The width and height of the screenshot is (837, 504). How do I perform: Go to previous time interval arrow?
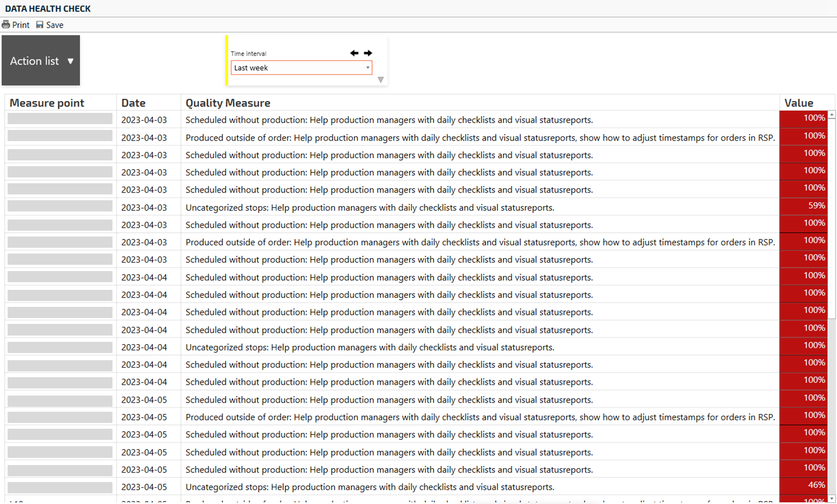[x=354, y=53]
